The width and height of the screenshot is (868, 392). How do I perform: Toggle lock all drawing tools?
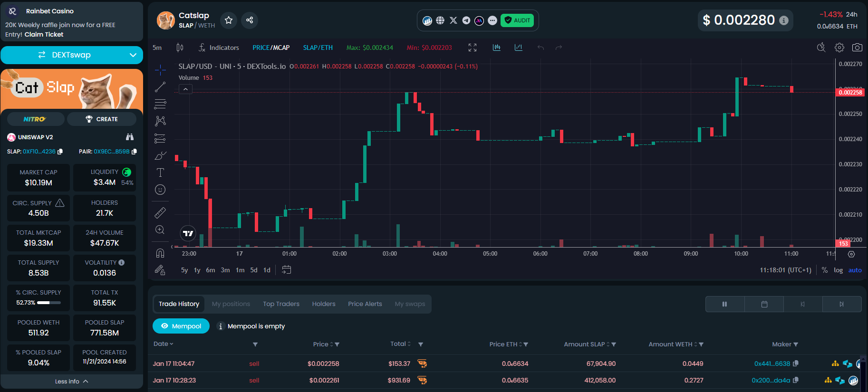[x=160, y=270]
